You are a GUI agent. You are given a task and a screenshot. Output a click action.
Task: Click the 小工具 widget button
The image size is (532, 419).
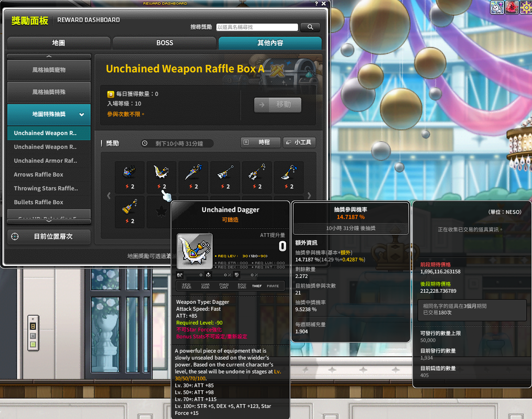tap(299, 142)
